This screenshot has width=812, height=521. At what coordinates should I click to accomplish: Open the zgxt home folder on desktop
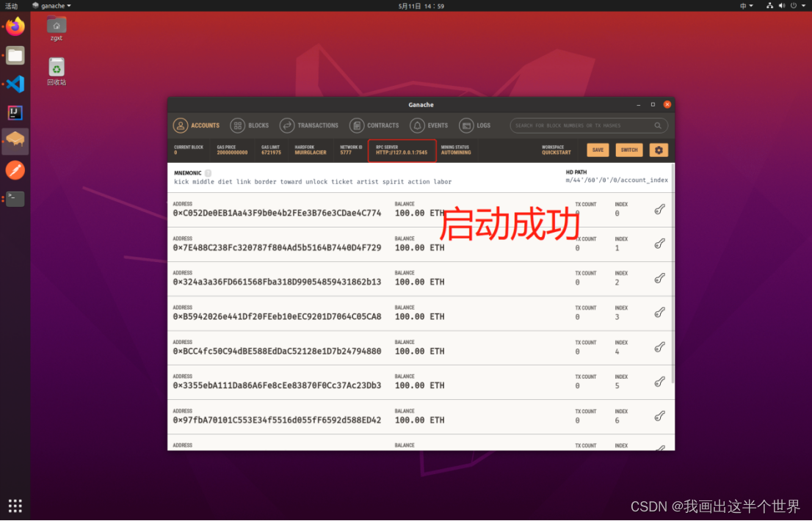click(57, 29)
